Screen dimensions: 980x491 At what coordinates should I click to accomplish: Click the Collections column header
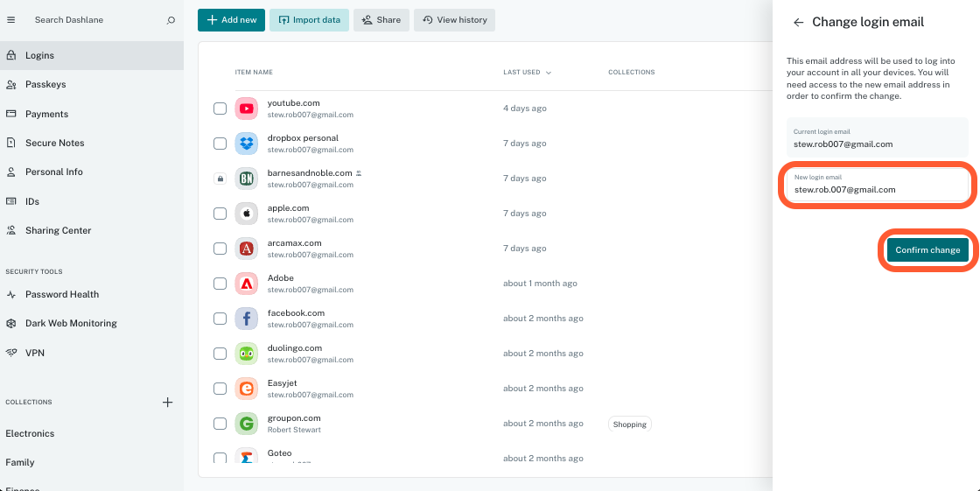pos(631,73)
